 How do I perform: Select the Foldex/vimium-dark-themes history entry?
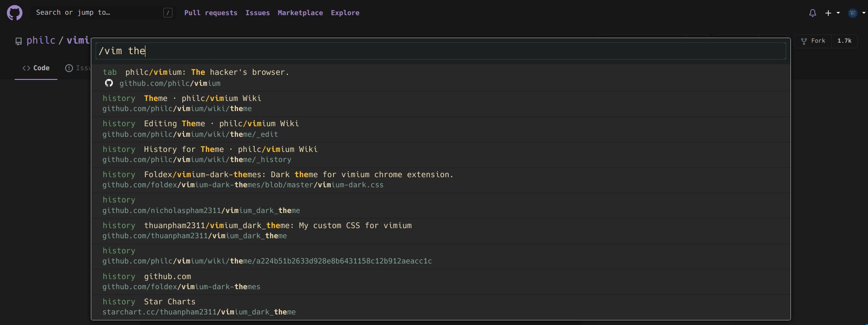(x=440, y=179)
